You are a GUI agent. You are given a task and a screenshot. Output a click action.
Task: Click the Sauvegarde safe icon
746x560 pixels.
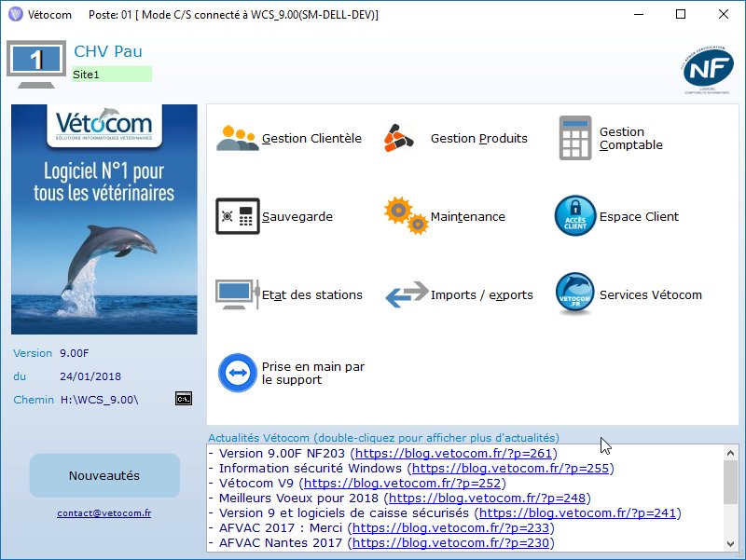(238, 216)
